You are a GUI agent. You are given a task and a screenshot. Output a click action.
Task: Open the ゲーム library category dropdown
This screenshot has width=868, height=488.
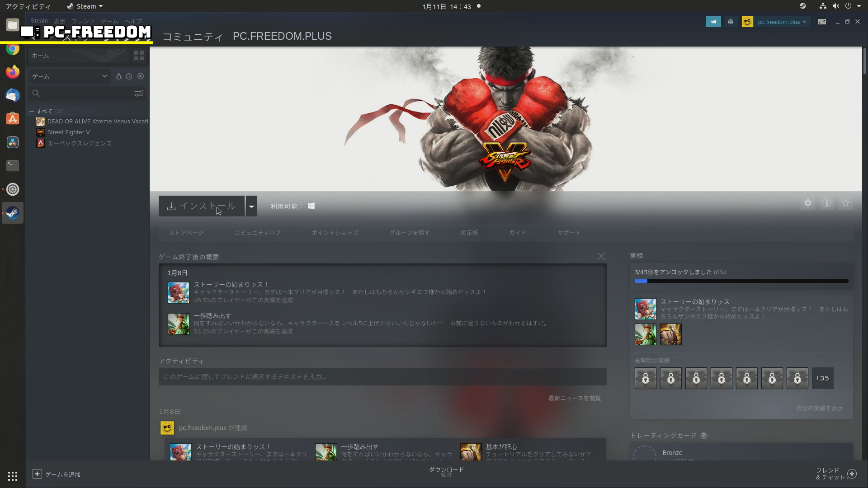69,76
